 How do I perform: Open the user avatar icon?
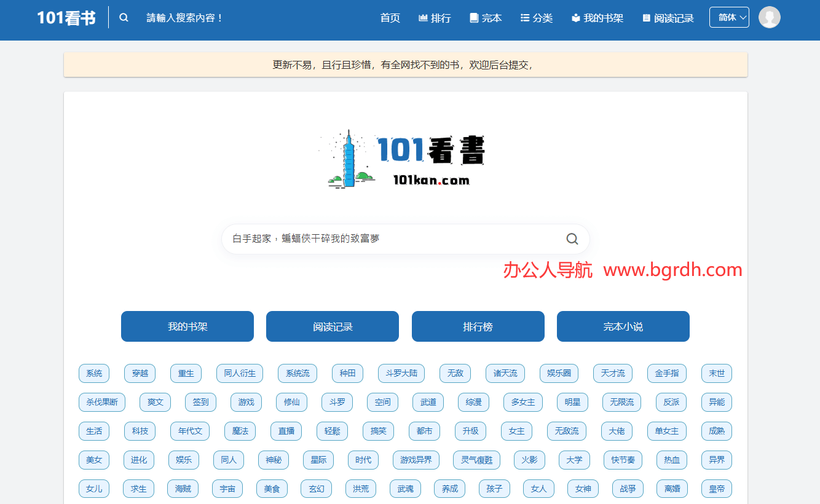(x=769, y=18)
